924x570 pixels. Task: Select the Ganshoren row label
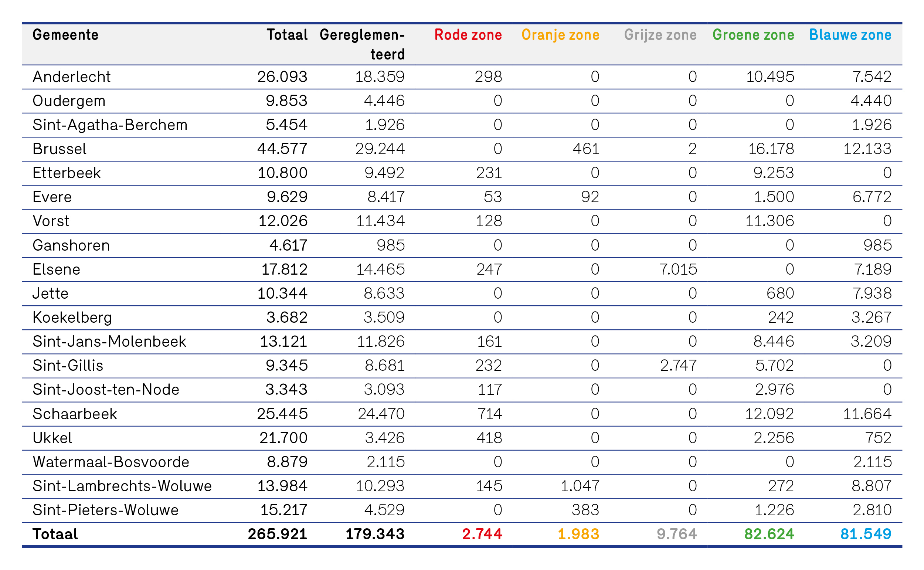(x=71, y=245)
